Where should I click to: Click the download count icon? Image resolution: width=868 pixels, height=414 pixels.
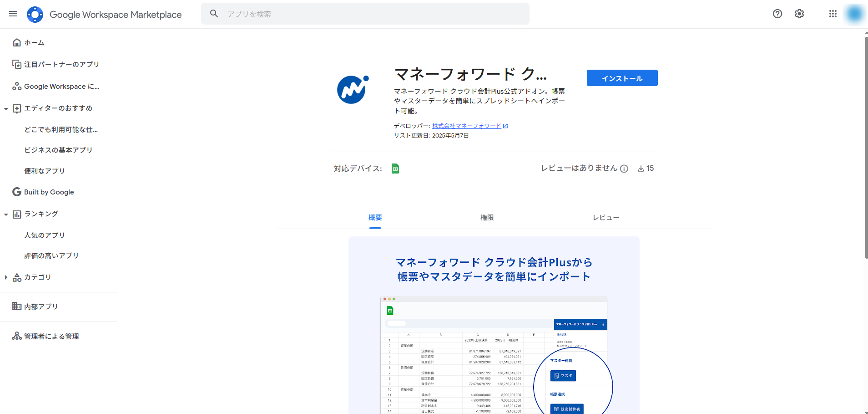point(641,169)
